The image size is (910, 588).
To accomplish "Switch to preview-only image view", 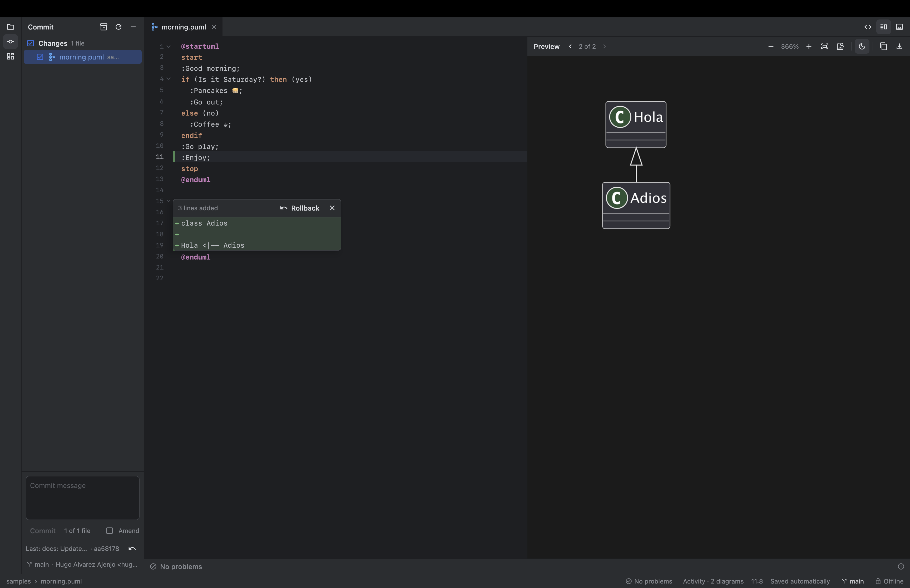I will pos(899,27).
